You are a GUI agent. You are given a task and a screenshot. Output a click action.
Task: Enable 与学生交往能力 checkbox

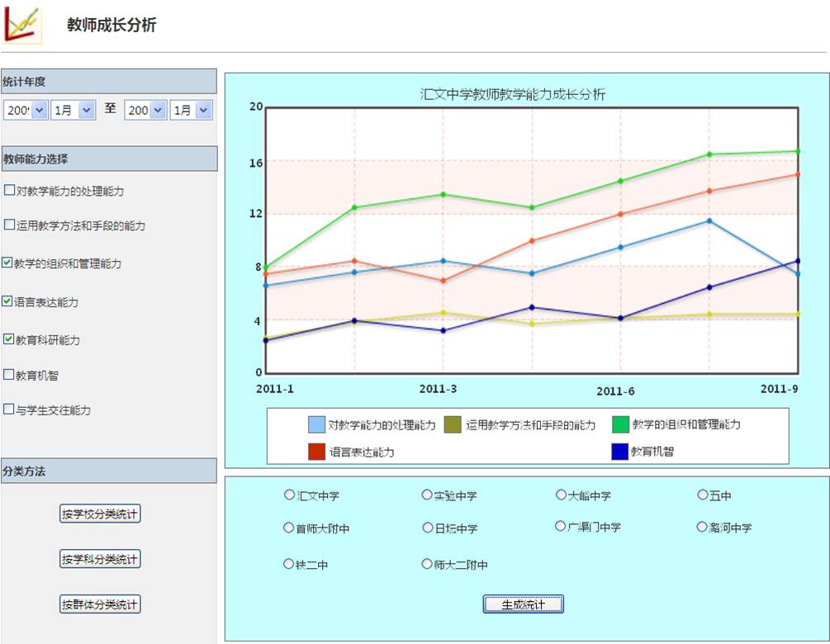click(x=8, y=409)
